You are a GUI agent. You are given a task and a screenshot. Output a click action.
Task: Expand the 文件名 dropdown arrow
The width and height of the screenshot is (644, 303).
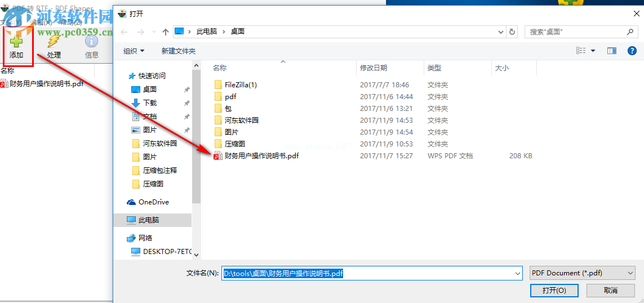518,274
